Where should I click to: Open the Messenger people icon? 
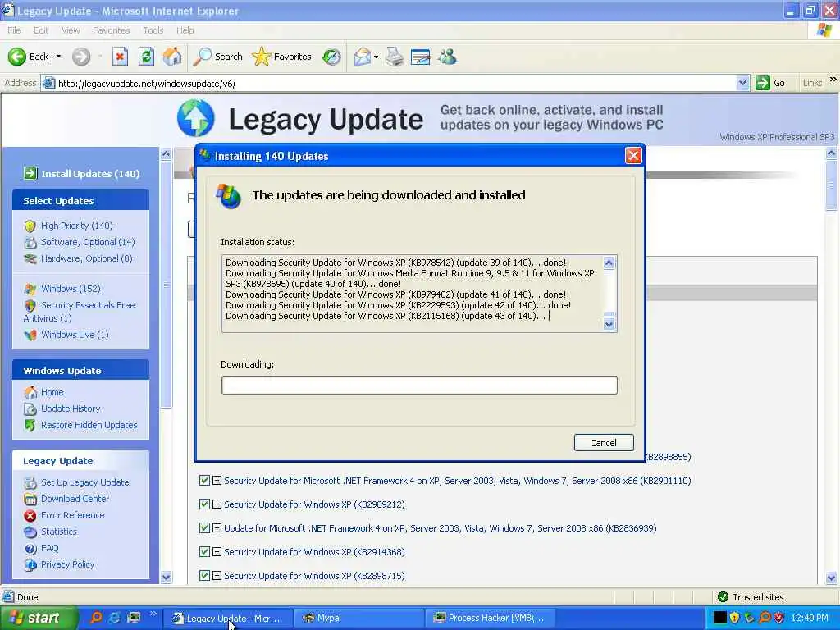[447, 57]
